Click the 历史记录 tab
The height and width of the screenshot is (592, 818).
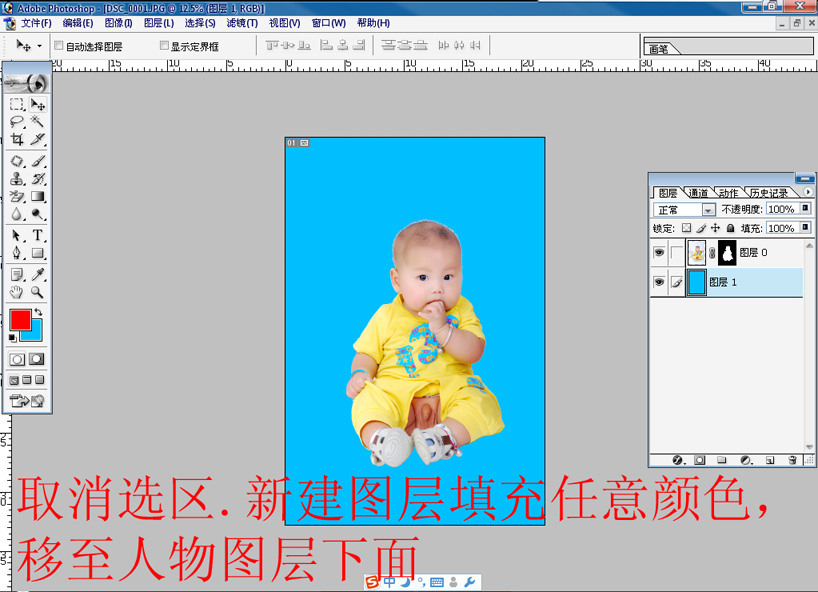pos(769,191)
